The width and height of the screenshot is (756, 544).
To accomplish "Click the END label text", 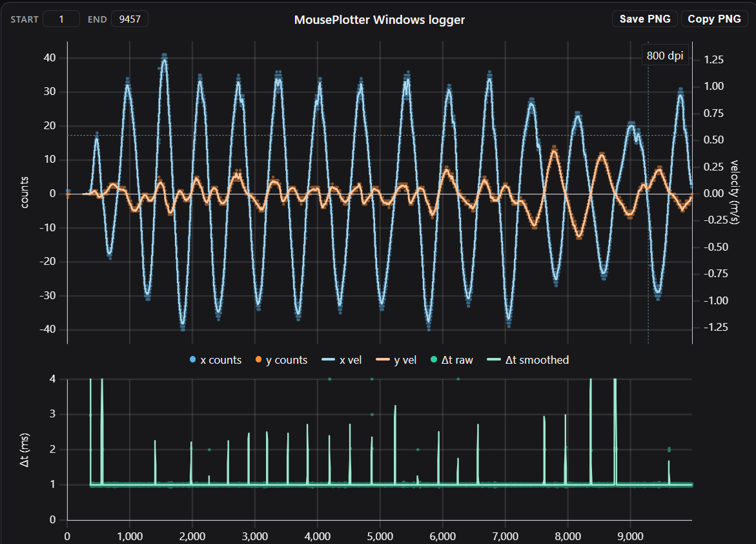I will (97, 20).
